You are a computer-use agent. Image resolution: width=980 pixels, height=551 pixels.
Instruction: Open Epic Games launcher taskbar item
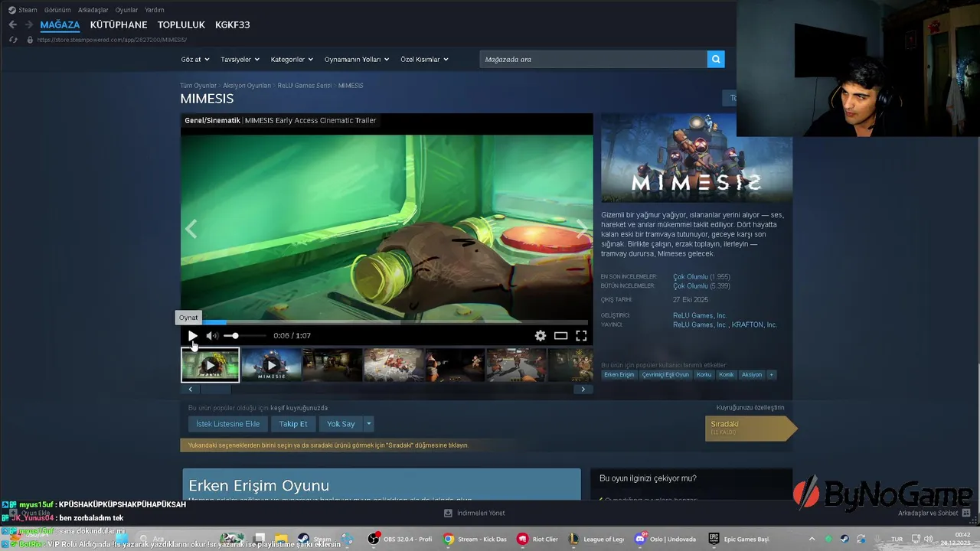click(x=739, y=539)
